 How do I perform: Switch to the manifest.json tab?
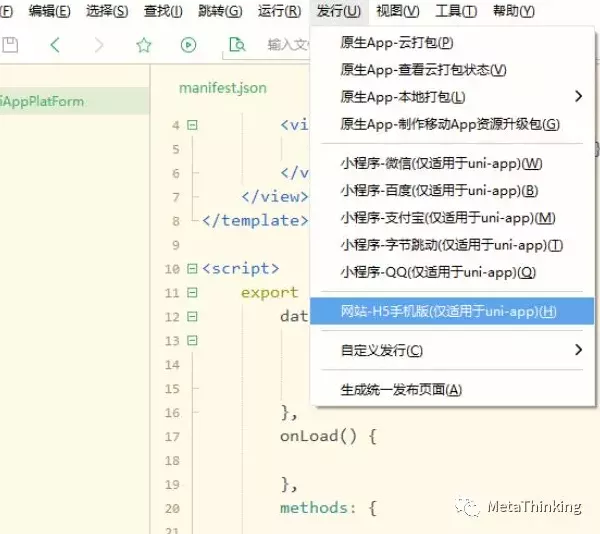223,88
